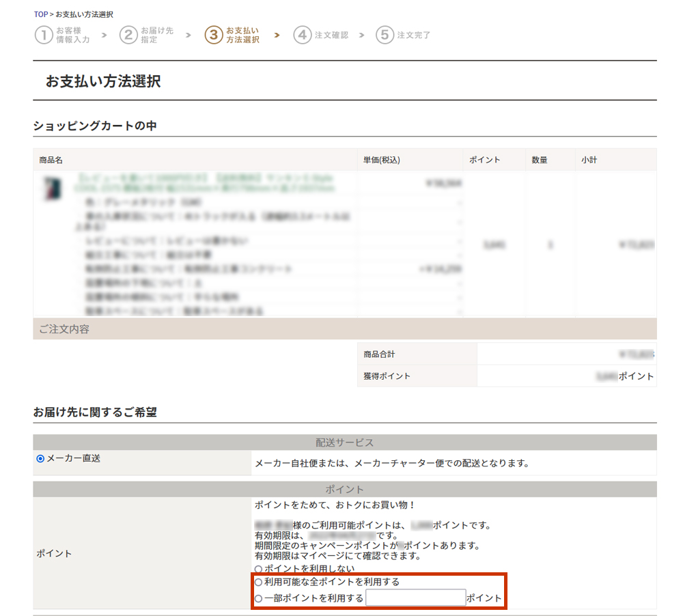The width and height of the screenshot is (683, 616).
Task: Click the 注文確認 step label
Action: click(331, 35)
